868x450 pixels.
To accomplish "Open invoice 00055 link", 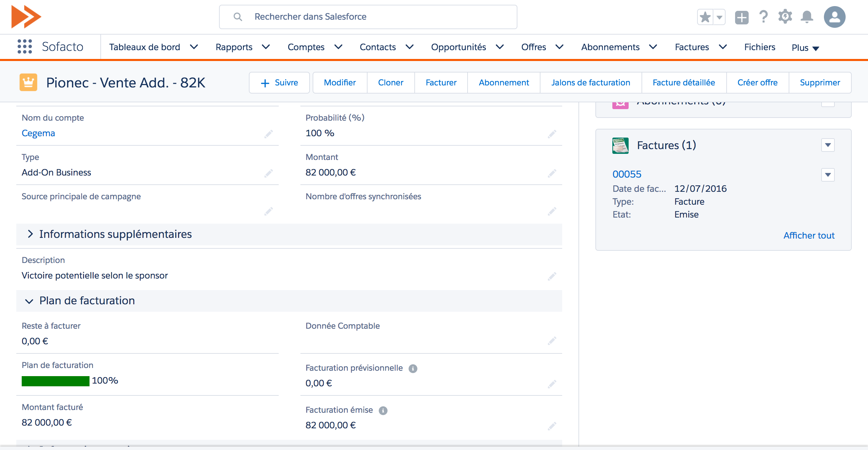I will pyautogui.click(x=627, y=174).
